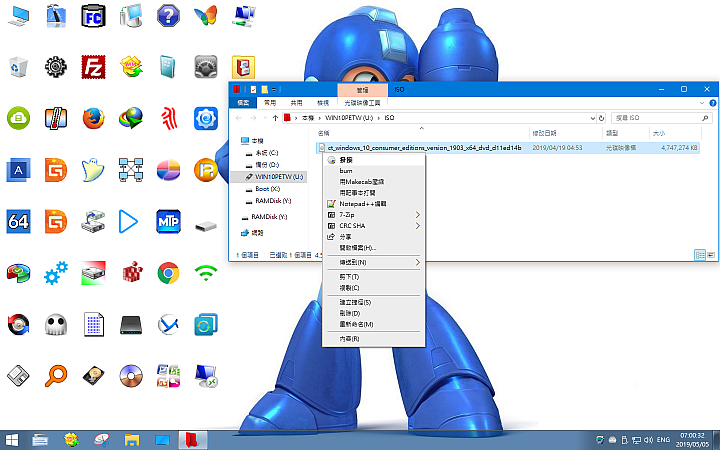This screenshot has width=720, height=450.
Task: Open the 常用 ribbon tab
Action: pos(270,103)
